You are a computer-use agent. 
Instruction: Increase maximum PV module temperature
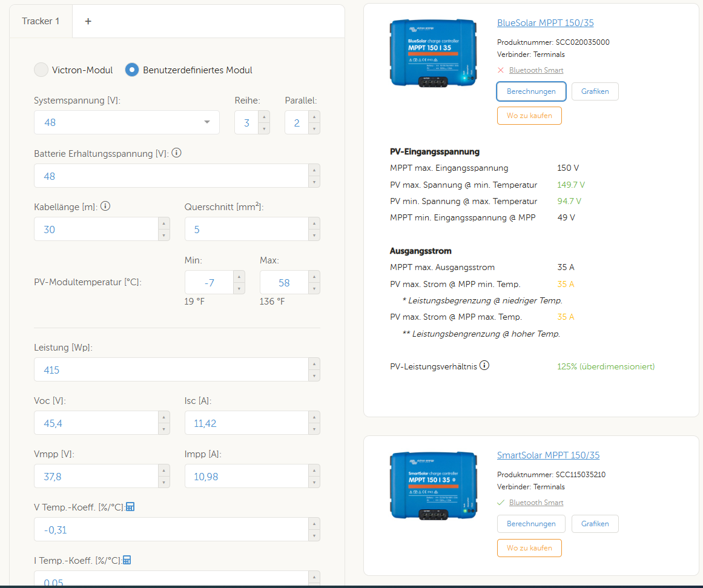314,277
